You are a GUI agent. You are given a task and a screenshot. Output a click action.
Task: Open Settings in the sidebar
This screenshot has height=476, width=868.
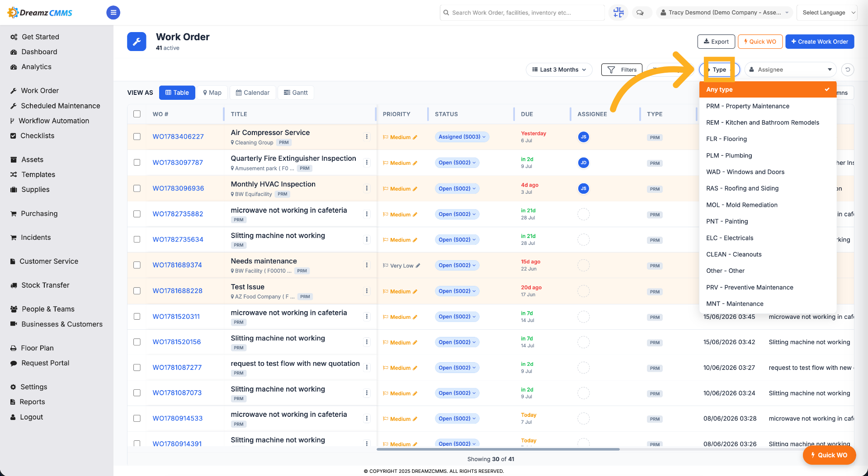[33, 387]
